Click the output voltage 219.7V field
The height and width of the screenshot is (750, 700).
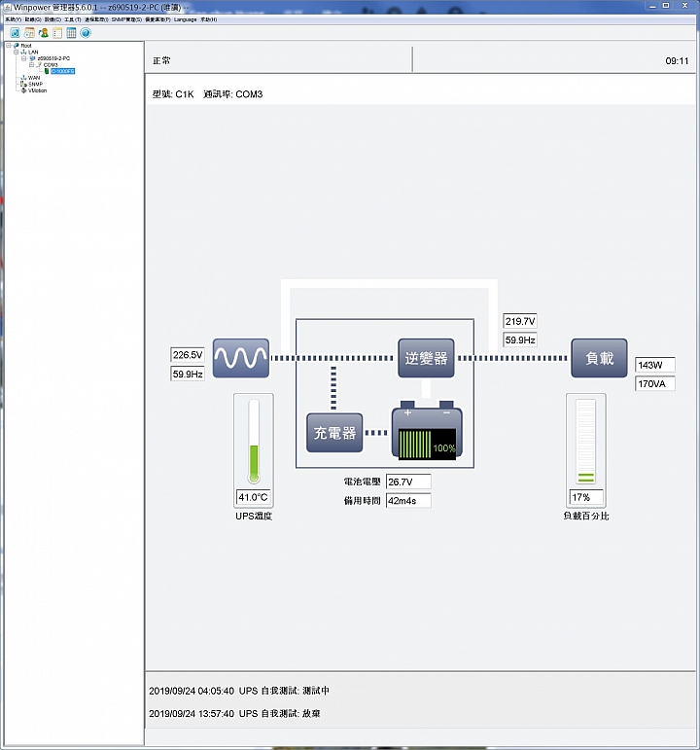520,321
